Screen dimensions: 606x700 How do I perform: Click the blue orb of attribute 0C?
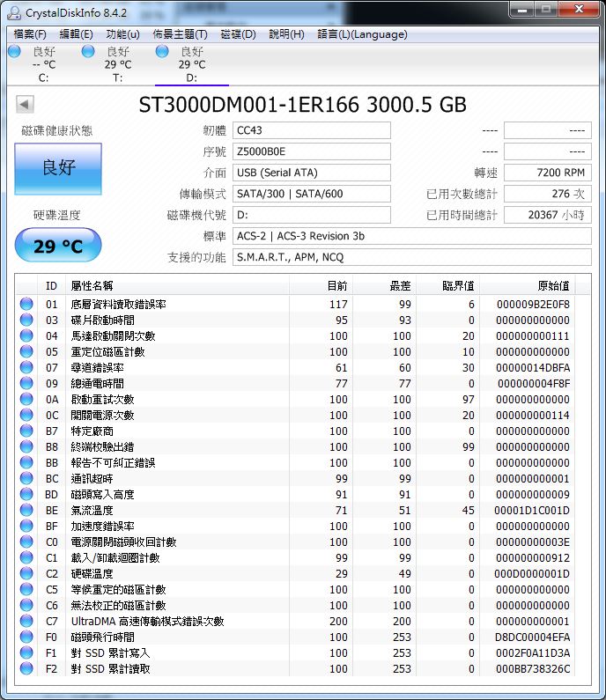26,416
